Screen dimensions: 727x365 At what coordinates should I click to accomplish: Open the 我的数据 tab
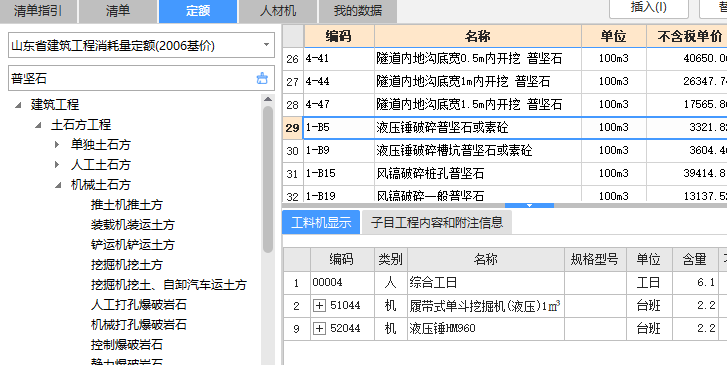click(x=357, y=11)
